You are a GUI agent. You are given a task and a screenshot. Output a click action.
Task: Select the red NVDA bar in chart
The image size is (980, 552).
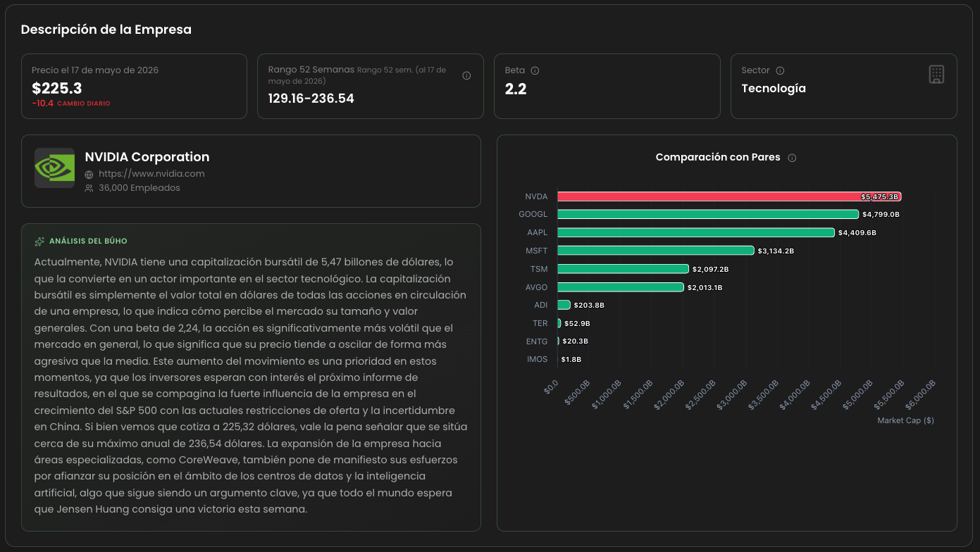[x=729, y=196]
